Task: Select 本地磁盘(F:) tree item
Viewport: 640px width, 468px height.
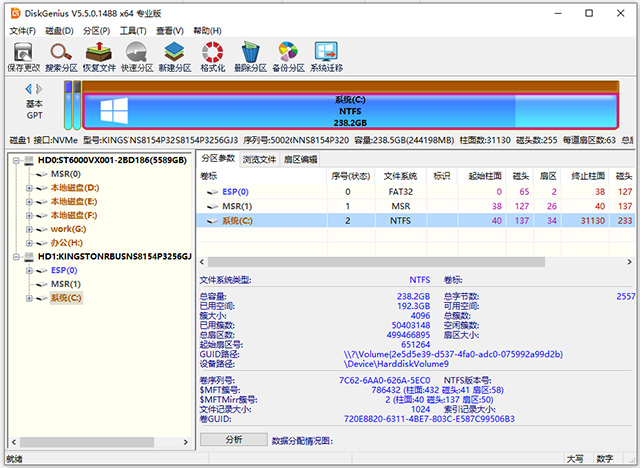Action: pos(74,215)
